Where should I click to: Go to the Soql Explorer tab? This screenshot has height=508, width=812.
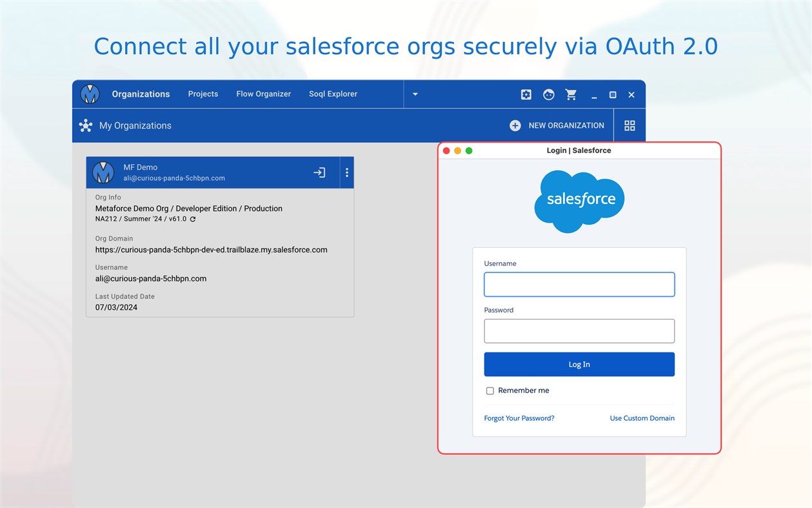(333, 94)
